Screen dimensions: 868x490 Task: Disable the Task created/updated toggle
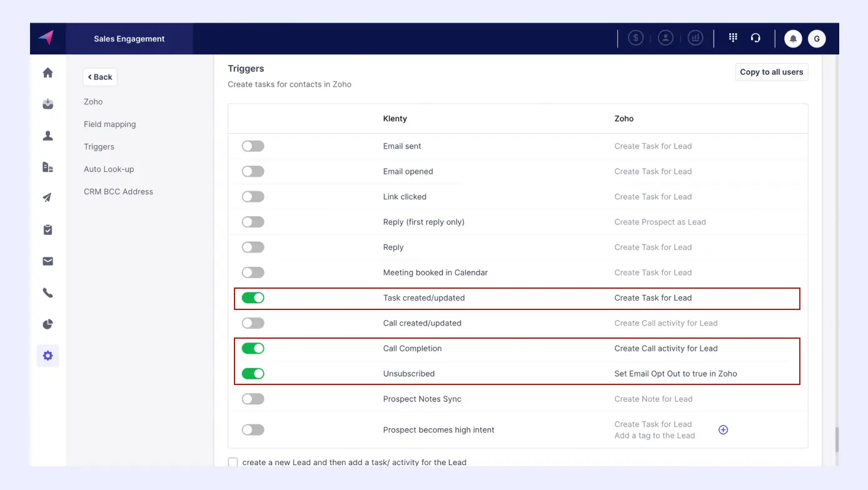point(253,298)
